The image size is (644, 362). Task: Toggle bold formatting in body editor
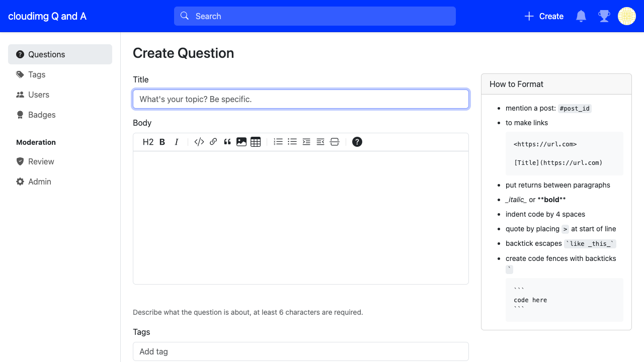(x=162, y=142)
